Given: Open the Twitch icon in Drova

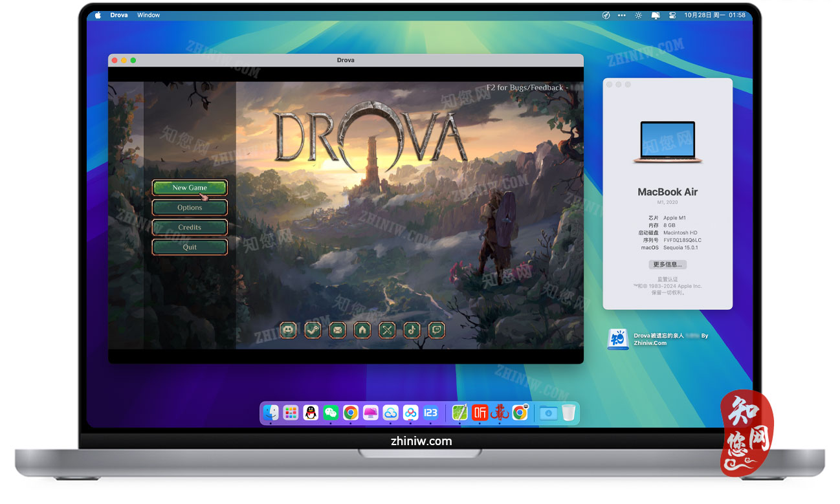Looking at the screenshot, I should click(x=437, y=330).
